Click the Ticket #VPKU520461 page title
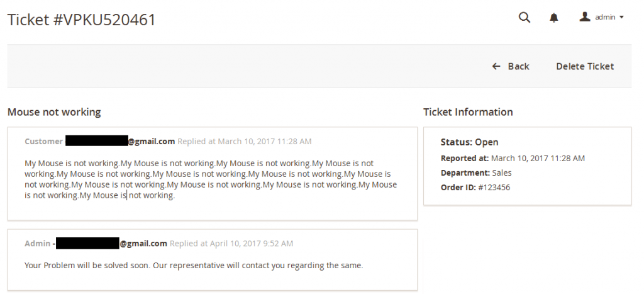Viewport: 644px width, 294px height. click(x=82, y=20)
